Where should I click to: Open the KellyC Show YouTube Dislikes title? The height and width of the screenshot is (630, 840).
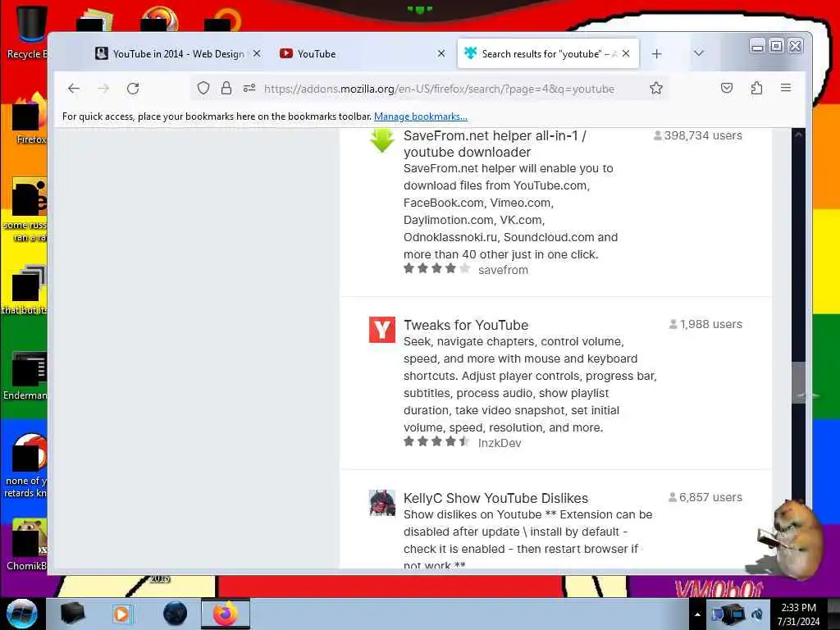coord(495,498)
